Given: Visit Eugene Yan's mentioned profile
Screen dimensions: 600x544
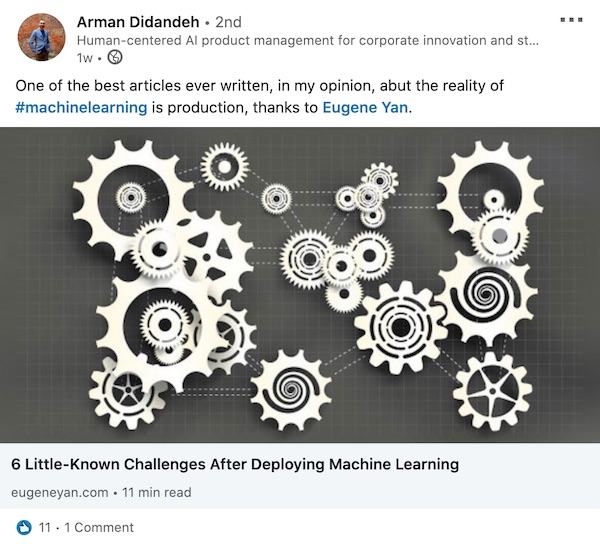Looking at the screenshot, I should point(365,107).
